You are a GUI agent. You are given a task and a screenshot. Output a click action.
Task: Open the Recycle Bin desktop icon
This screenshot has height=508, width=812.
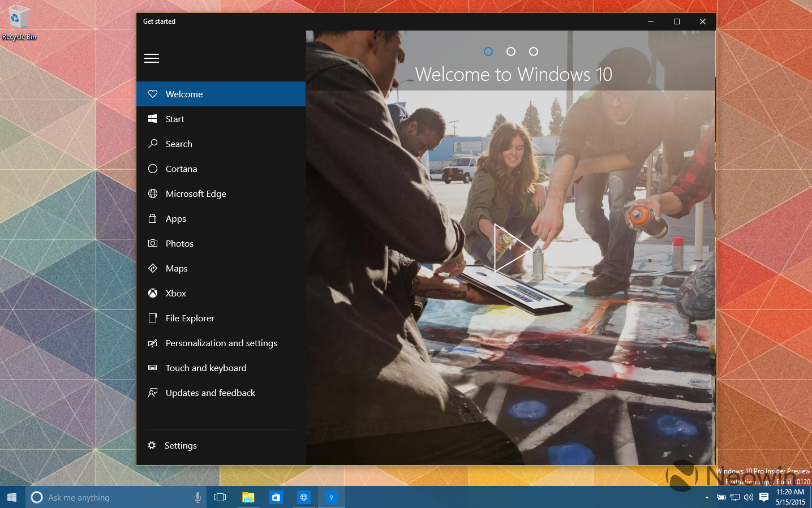tap(19, 23)
